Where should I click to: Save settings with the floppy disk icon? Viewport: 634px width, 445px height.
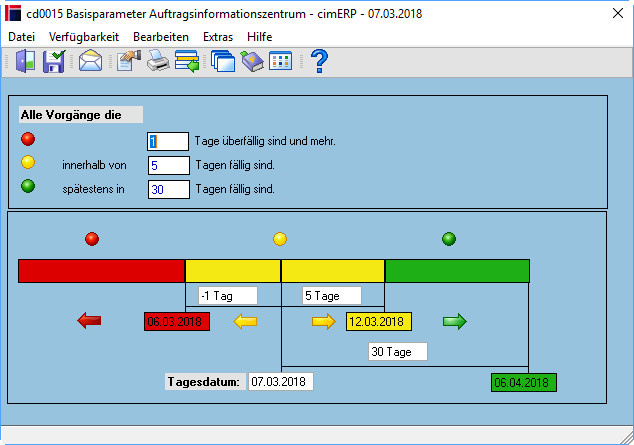click(x=54, y=61)
